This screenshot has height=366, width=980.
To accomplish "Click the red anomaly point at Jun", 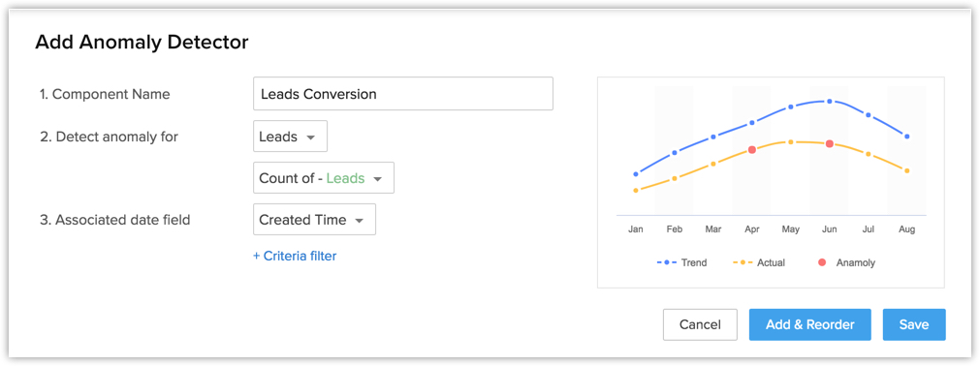I will point(830,143).
